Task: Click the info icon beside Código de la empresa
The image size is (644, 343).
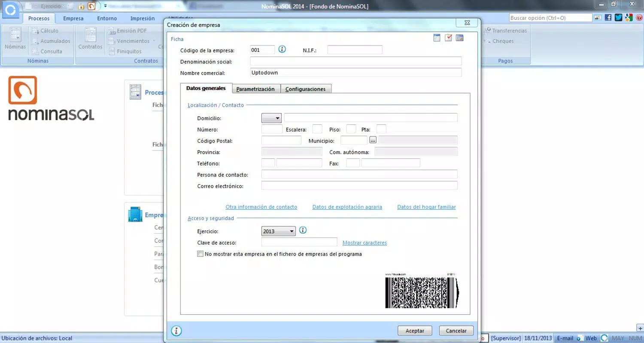Action: tap(282, 49)
